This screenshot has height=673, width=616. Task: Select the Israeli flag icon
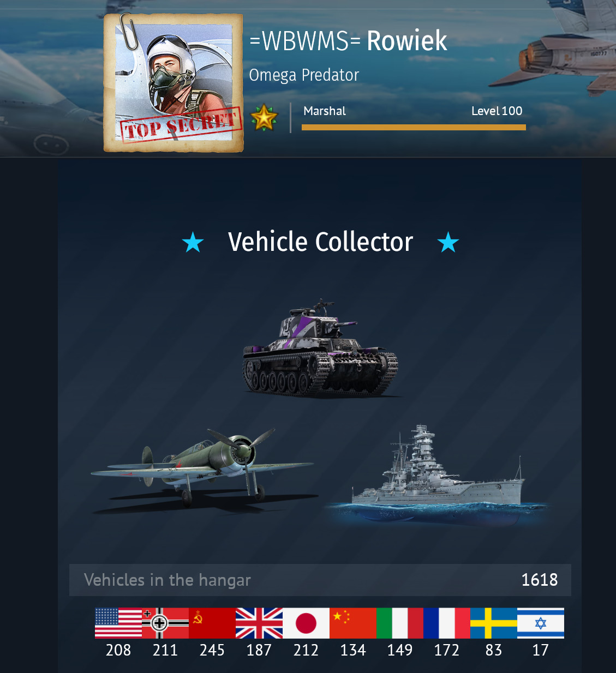(541, 623)
